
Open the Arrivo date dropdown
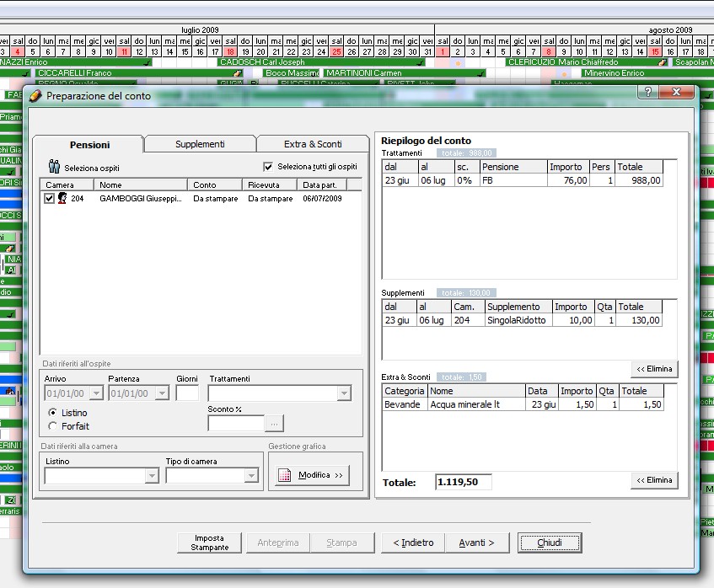pos(97,393)
